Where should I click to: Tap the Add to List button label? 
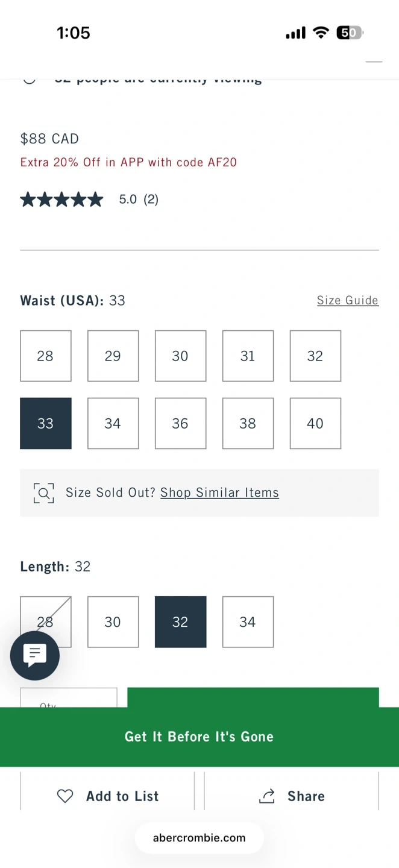point(122,796)
